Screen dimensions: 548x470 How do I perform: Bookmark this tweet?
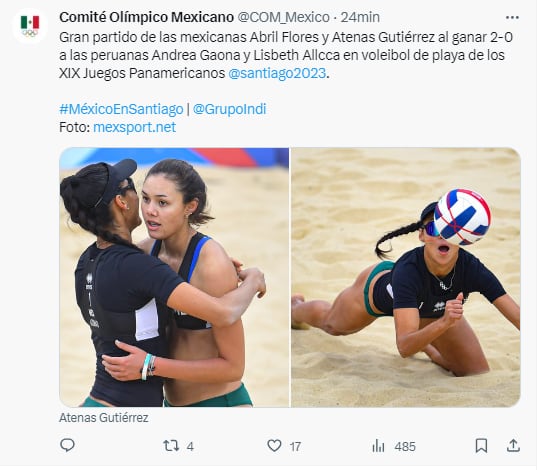481,446
